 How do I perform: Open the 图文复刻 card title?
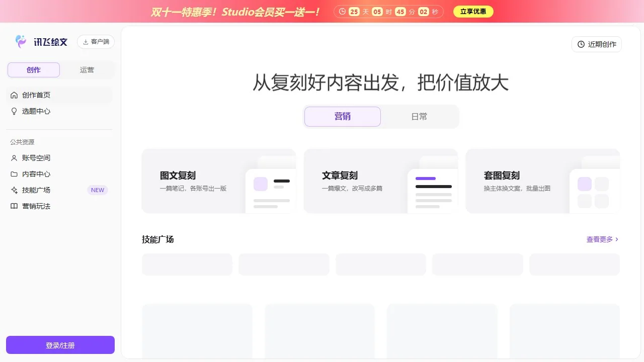click(x=178, y=175)
